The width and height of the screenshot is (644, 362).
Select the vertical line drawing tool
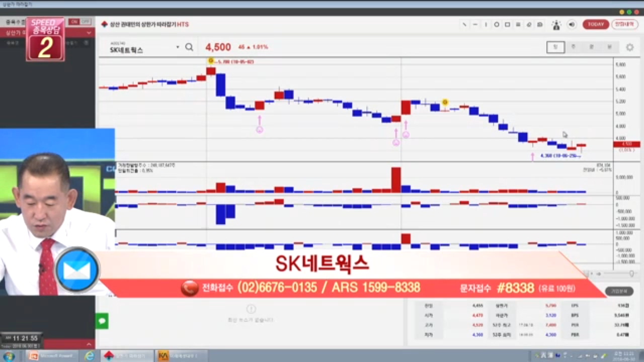click(x=486, y=25)
